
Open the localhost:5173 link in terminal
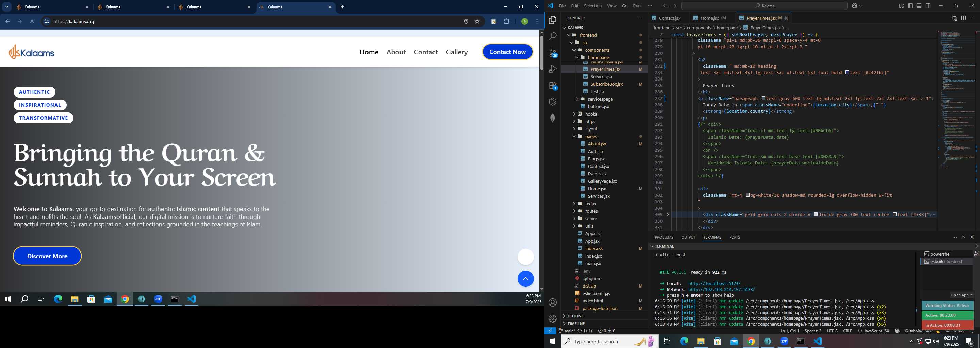[715, 284]
